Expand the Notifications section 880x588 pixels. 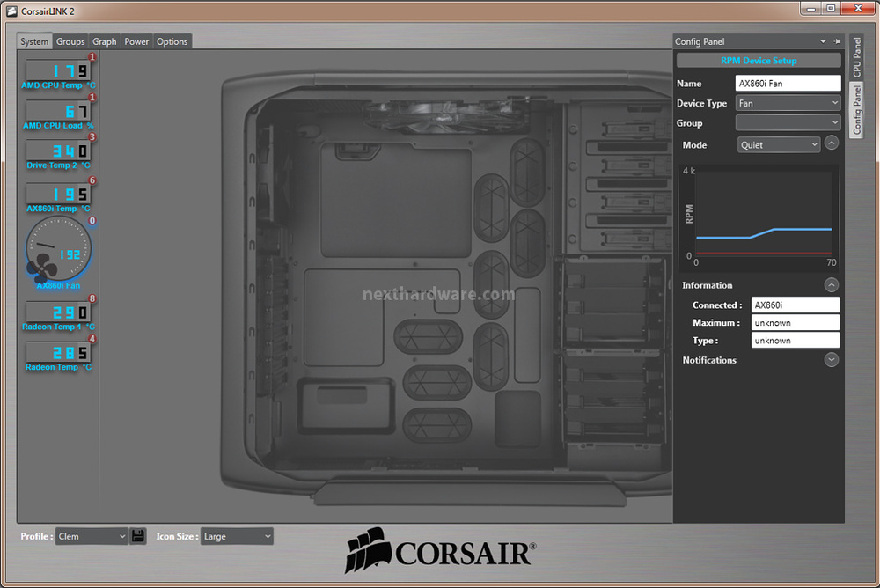(x=832, y=359)
